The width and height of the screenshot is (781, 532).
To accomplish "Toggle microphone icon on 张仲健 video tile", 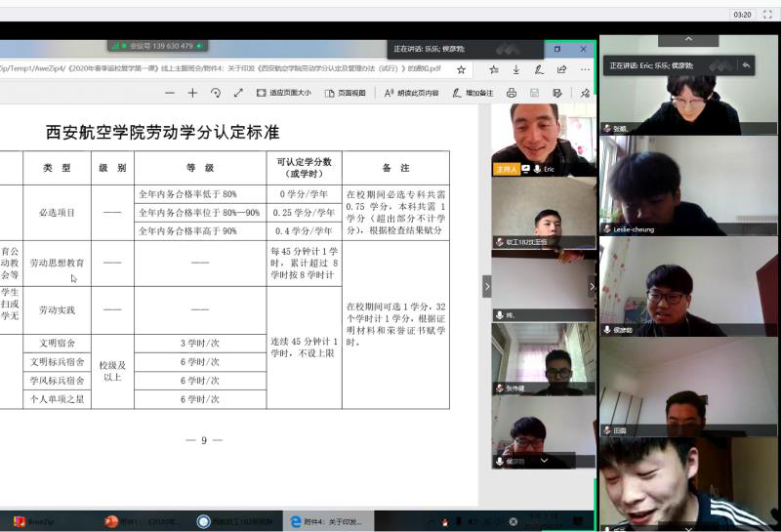I will pyautogui.click(x=499, y=389).
